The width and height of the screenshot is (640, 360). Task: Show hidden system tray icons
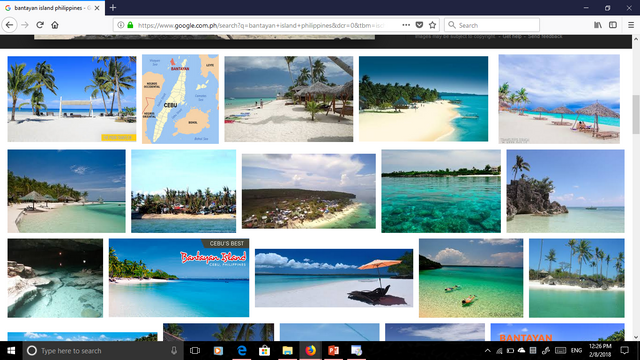tap(487, 351)
